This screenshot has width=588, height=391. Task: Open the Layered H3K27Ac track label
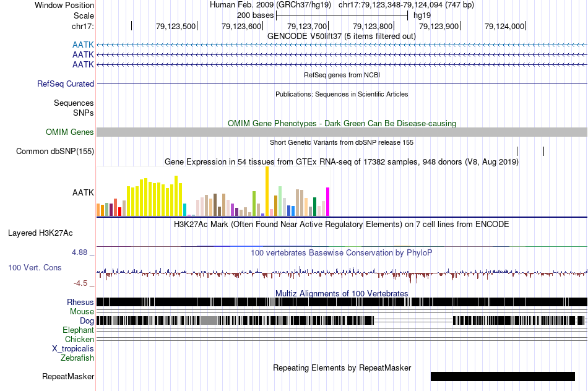(x=40, y=233)
